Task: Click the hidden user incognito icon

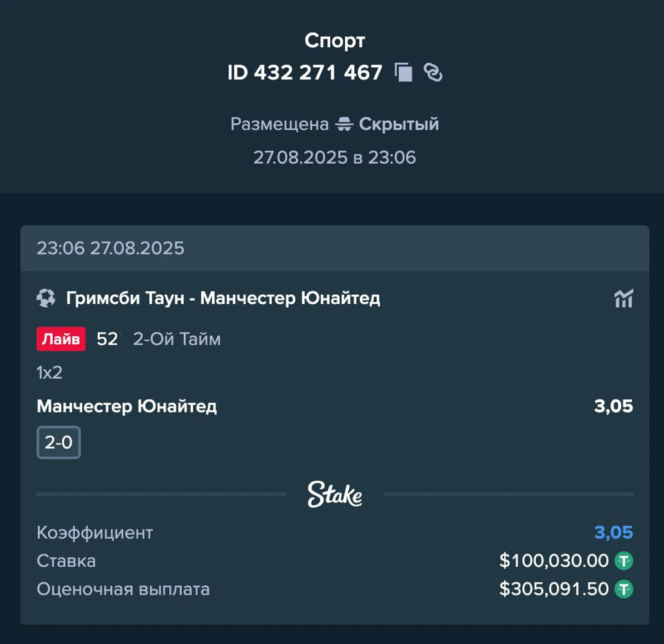Action: tap(344, 124)
